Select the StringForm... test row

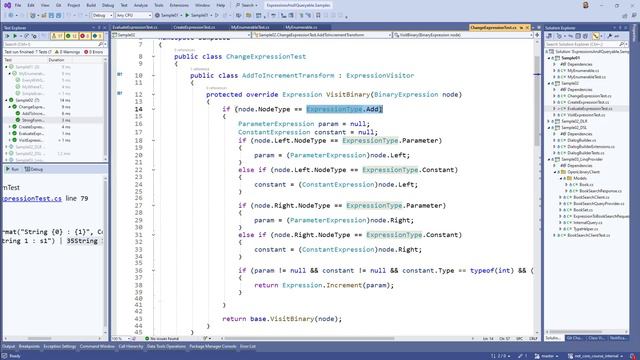point(33,120)
